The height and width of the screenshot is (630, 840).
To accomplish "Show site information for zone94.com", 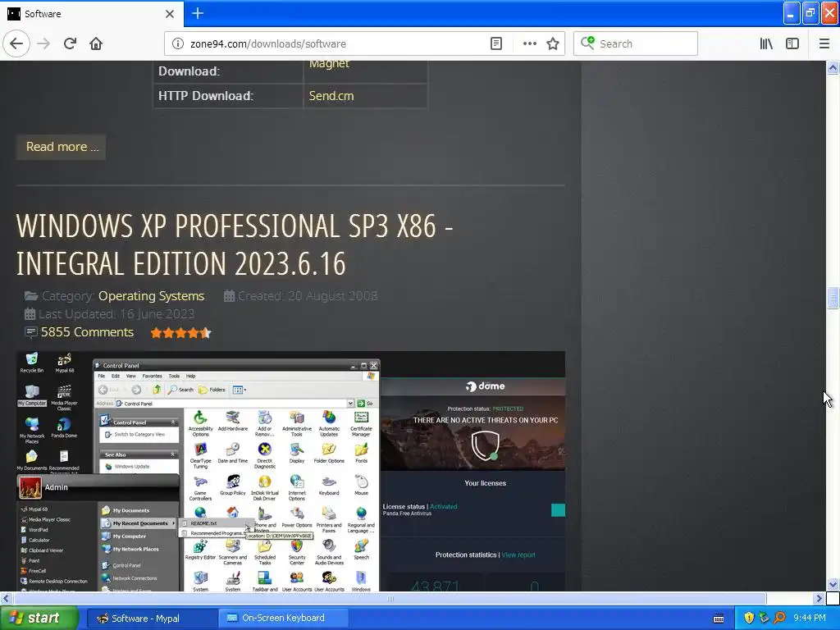I will (x=178, y=43).
